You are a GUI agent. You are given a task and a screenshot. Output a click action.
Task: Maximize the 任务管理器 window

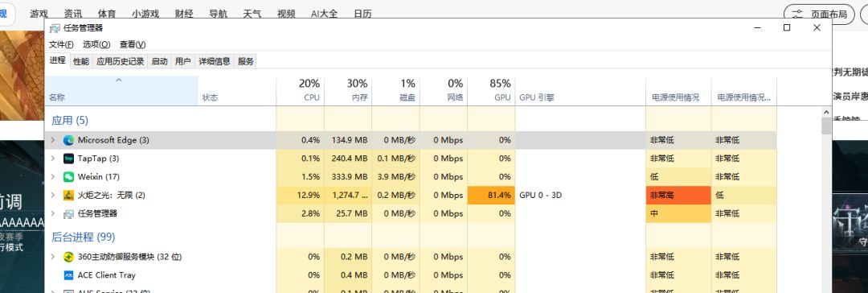coord(787,27)
